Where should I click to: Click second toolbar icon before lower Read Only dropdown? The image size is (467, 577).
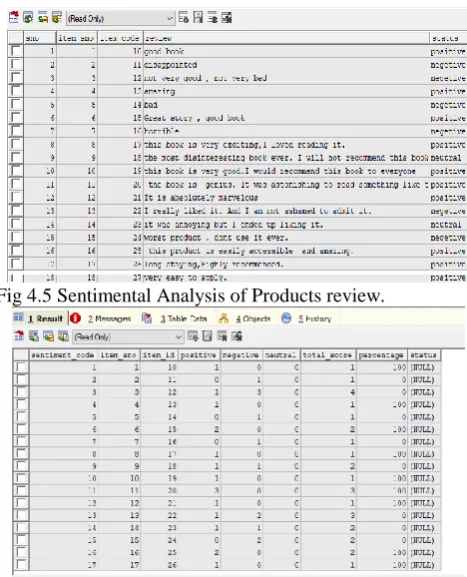(33, 336)
